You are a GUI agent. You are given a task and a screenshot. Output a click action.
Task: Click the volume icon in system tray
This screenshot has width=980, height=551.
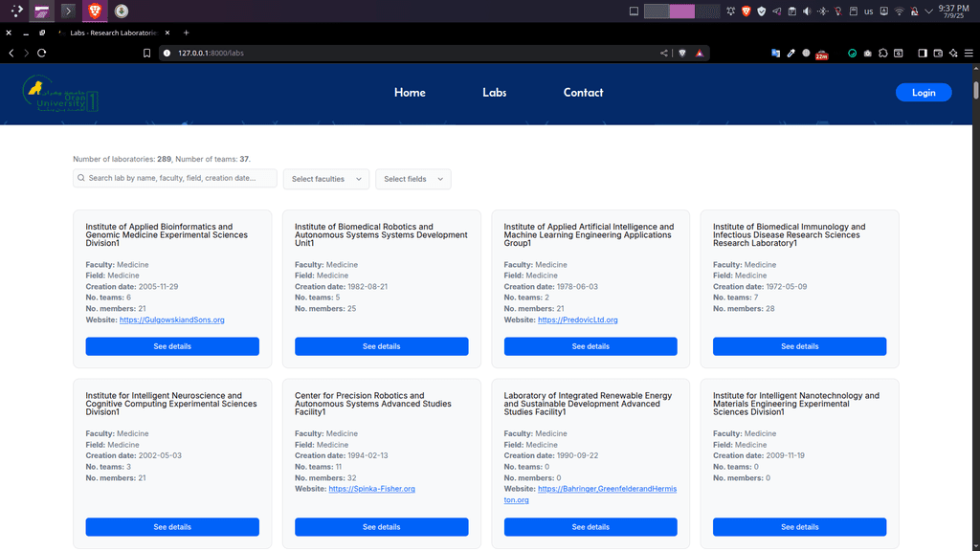806,11
